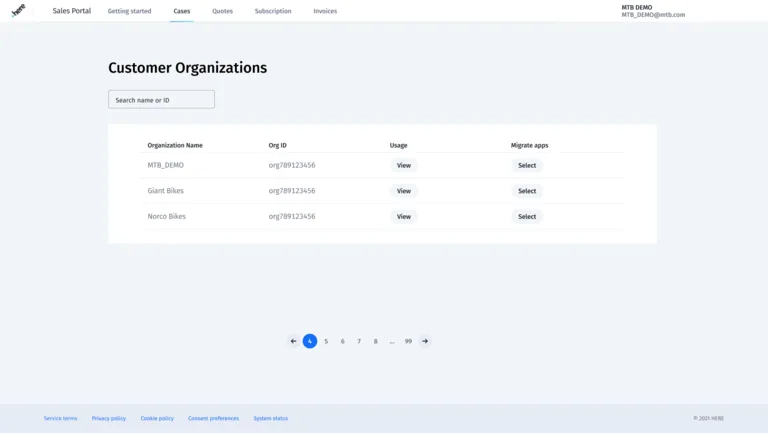Click the Giant Bikes organization name

pos(166,191)
